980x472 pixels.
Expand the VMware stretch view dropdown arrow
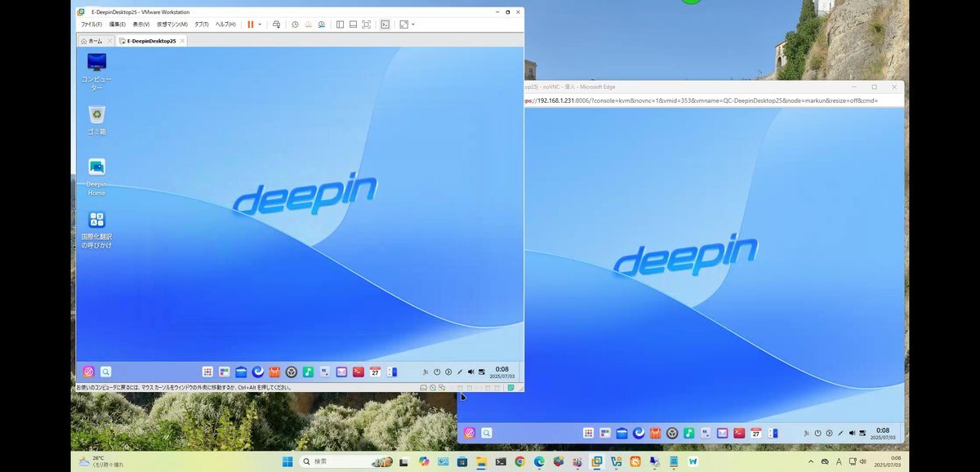coord(413,24)
